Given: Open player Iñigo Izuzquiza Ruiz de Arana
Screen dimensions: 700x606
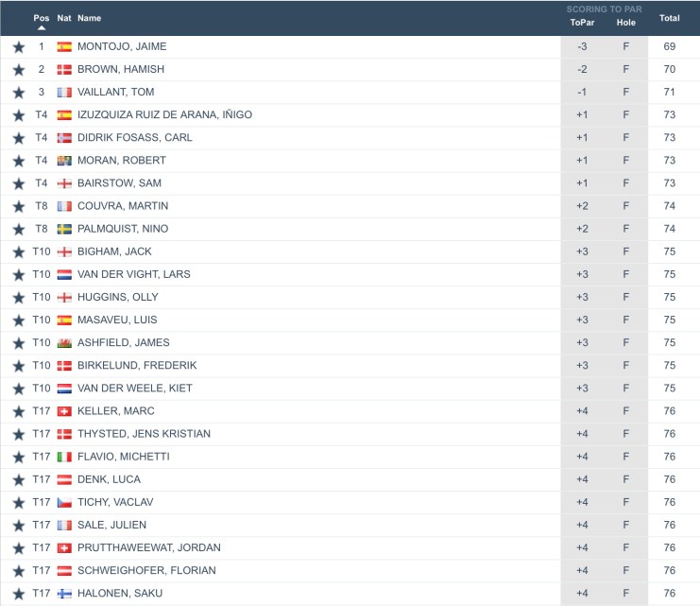Looking at the screenshot, I should pos(164,114).
